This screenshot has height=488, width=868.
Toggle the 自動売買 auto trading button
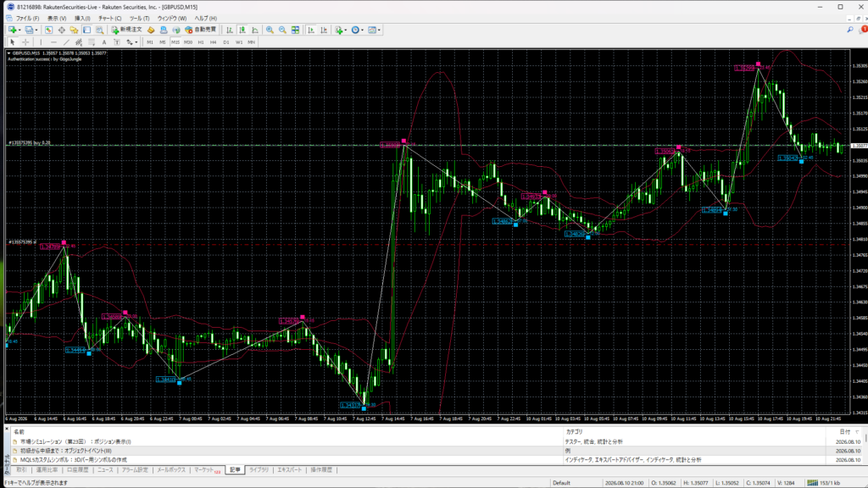pyautogui.click(x=200, y=30)
